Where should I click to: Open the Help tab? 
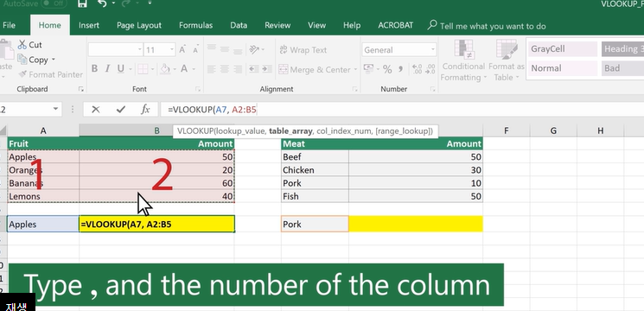352,25
